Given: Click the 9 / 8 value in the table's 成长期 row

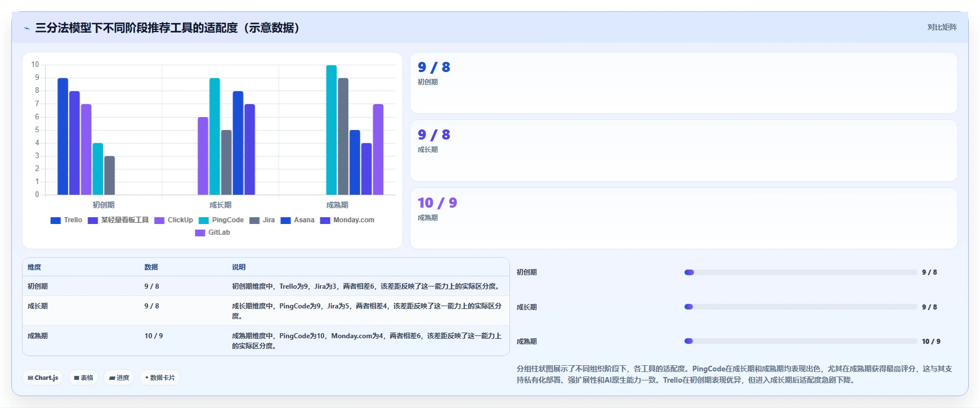Looking at the screenshot, I should click(x=151, y=306).
